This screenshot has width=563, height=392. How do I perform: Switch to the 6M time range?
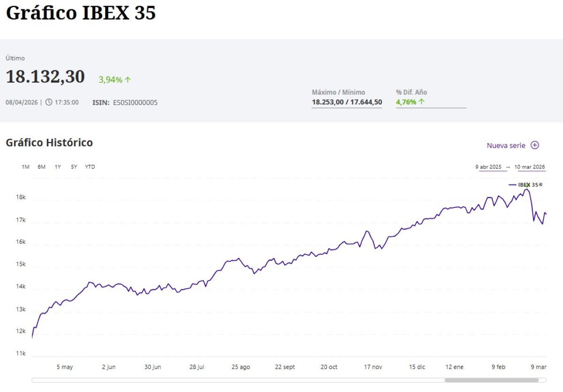[x=42, y=167]
